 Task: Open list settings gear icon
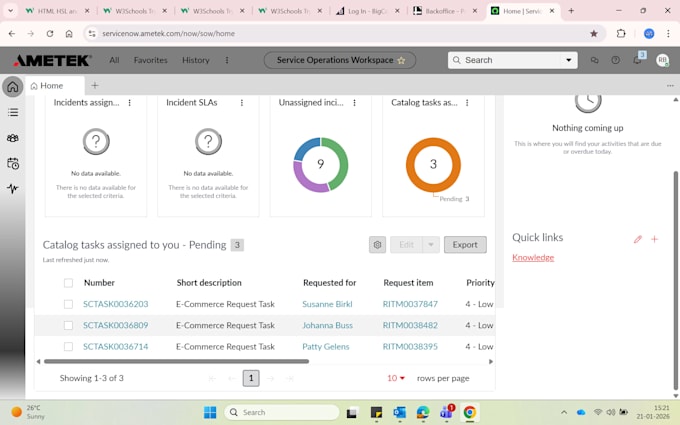377,245
